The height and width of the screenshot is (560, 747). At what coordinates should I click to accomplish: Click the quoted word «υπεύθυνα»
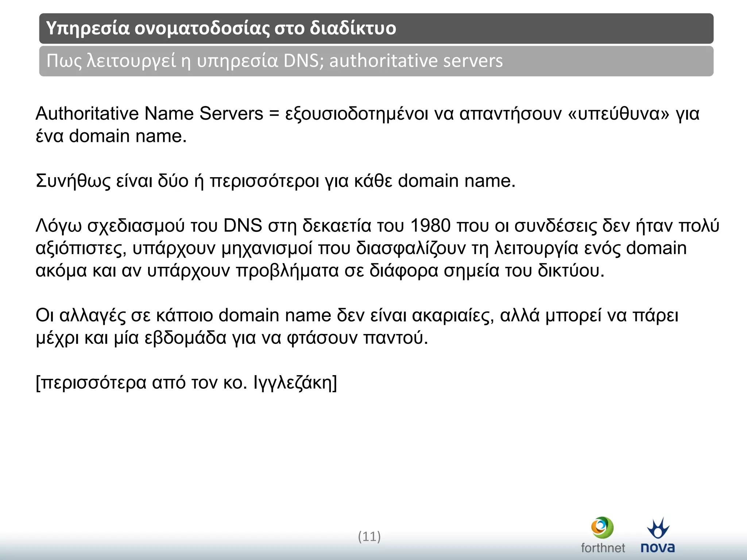pos(619,113)
